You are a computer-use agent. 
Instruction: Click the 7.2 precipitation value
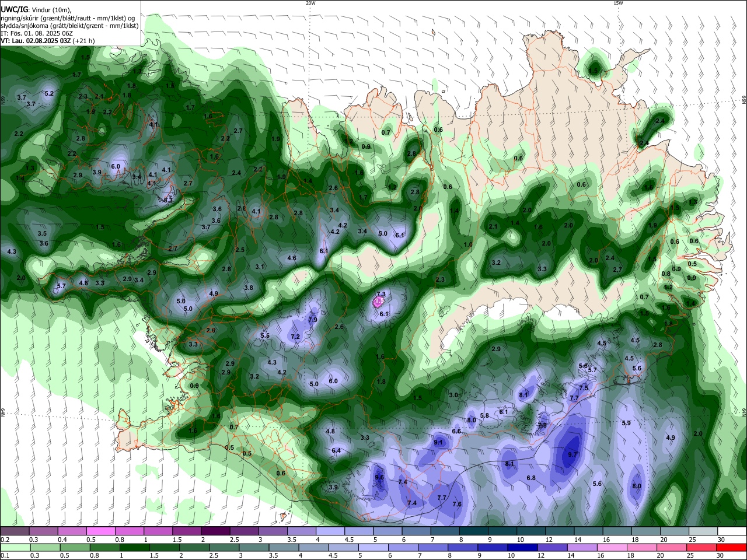(x=295, y=337)
